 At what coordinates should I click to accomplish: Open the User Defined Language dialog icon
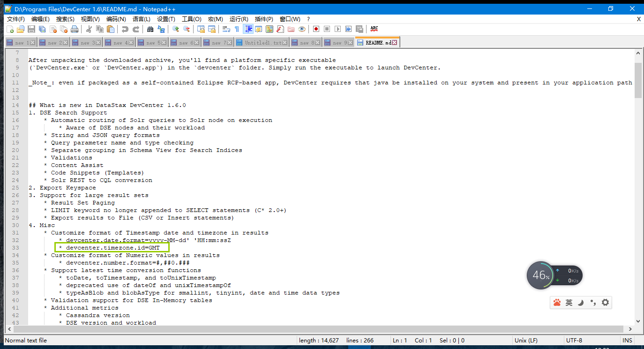pyautogui.click(x=259, y=29)
